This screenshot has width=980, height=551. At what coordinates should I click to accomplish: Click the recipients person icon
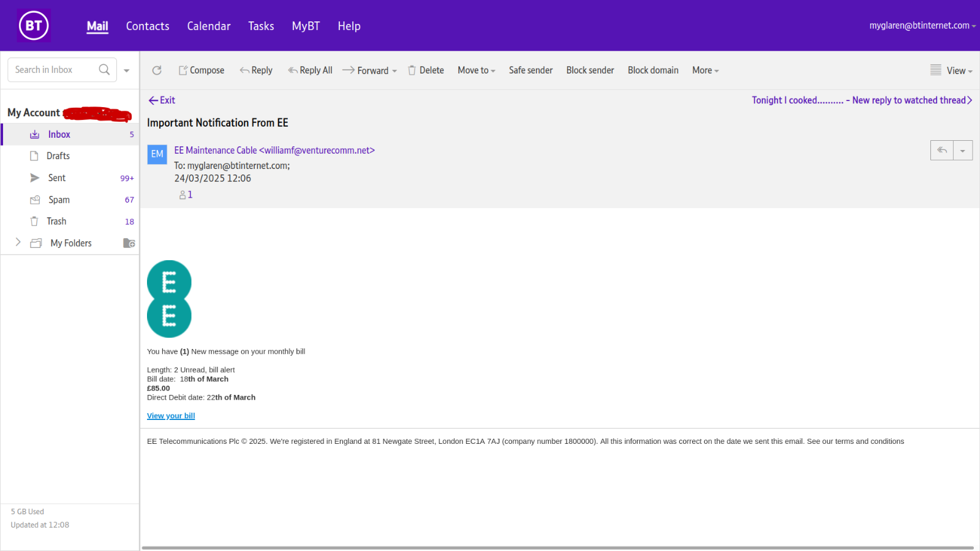pos(183,195)
